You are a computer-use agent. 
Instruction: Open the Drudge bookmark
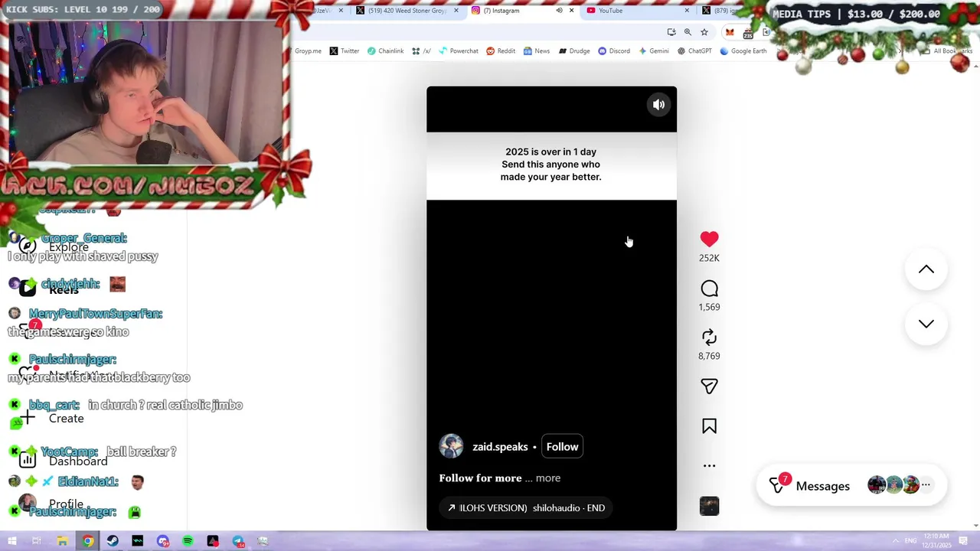point(574,51)
